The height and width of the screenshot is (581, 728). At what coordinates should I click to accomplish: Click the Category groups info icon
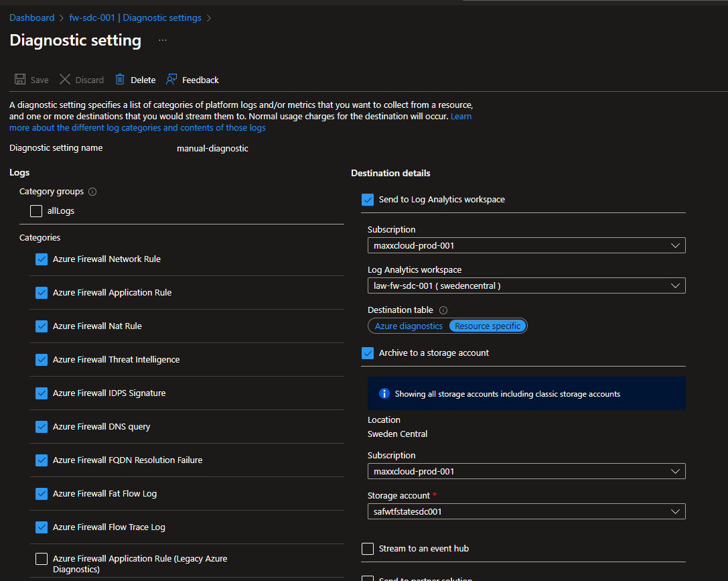(x=92, y=192)
